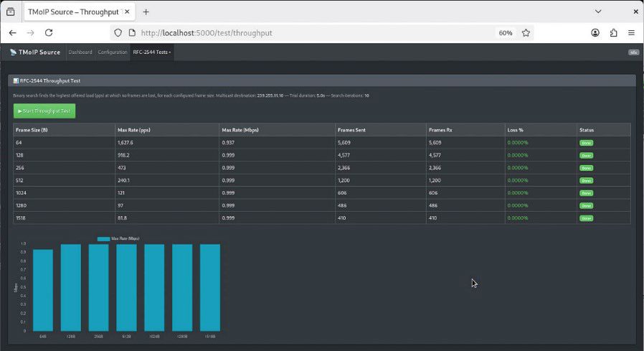Click the Loss 0.0000% in the 512 row
The width and height of the screenshot is (644, 351).
pyautogui.click(x=518, y=180)
